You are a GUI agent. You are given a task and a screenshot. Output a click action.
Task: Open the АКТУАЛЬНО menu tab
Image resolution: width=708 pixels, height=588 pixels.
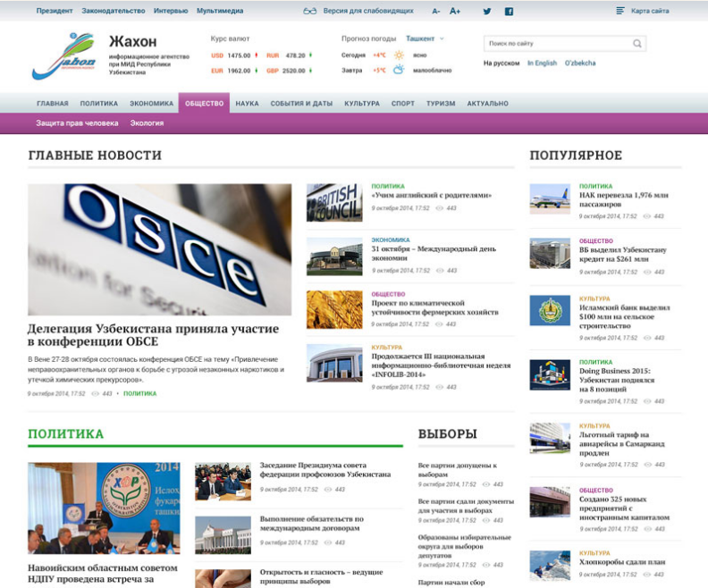488,104
